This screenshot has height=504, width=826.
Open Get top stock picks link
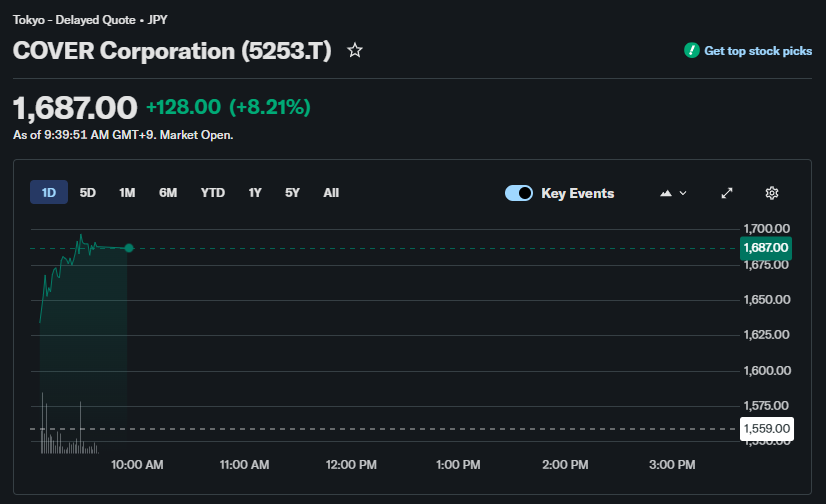758,51
